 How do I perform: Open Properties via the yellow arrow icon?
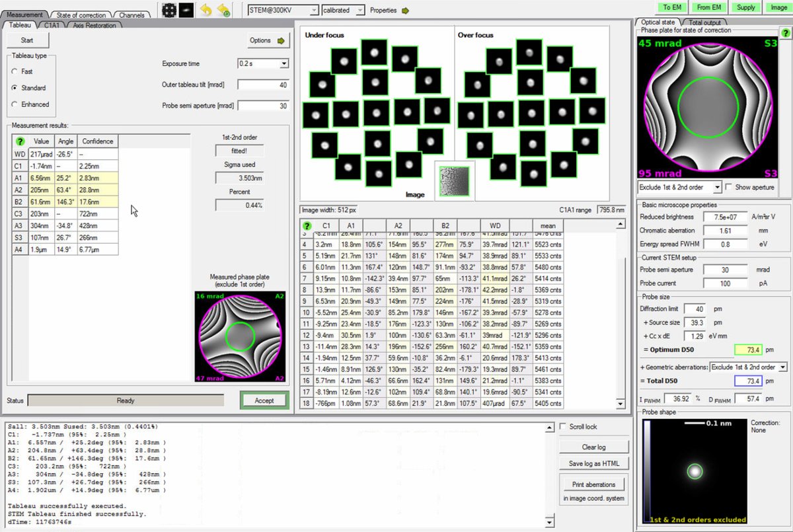[x=405, y=11]
